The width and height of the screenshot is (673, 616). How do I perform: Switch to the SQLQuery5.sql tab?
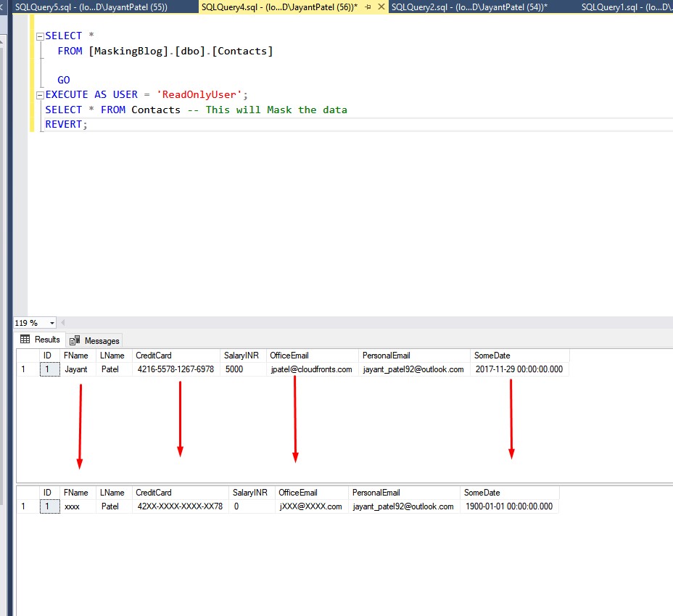pos(92,7)
